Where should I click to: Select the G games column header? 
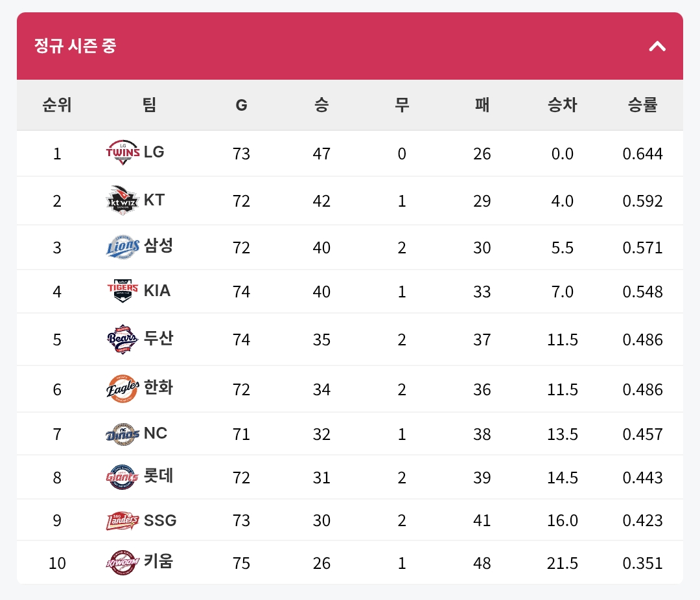click(241, 106)
